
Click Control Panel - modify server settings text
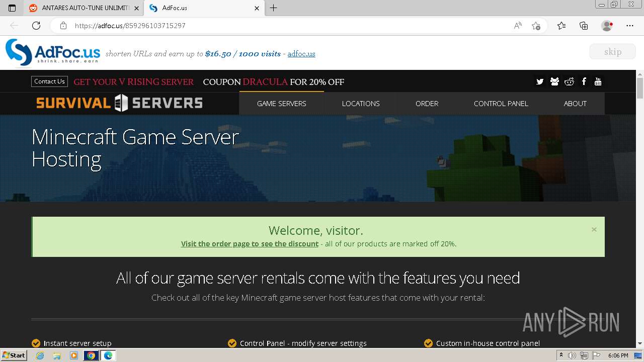tap(303, 343)
